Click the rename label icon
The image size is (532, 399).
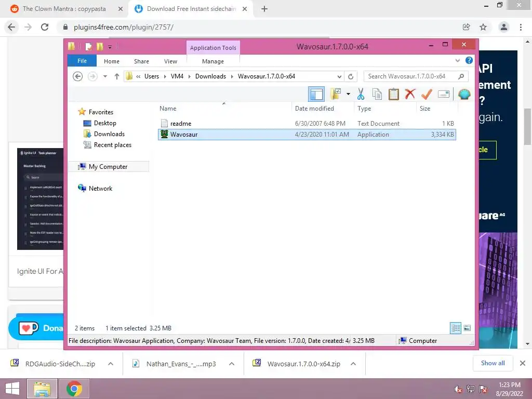point(444,94)
